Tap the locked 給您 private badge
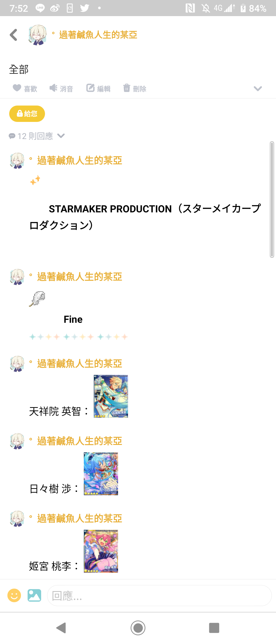Viewport: 276px width, 644px height. tap(27, 113)
